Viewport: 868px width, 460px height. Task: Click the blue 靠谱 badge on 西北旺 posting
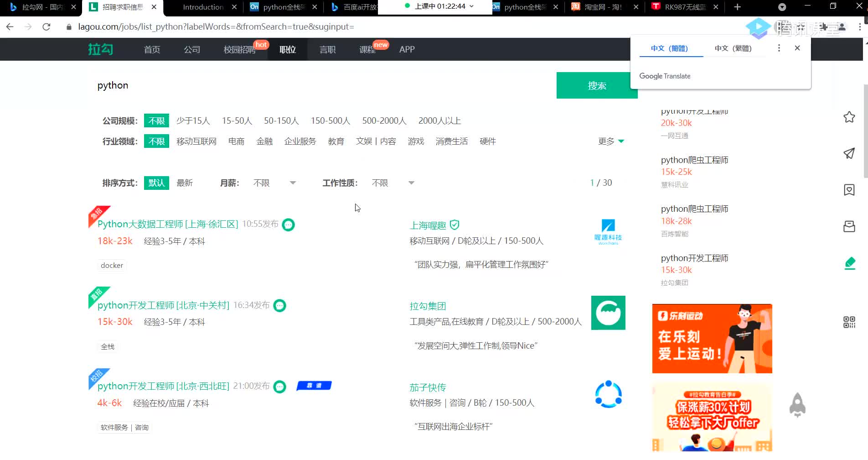point(314,386)
